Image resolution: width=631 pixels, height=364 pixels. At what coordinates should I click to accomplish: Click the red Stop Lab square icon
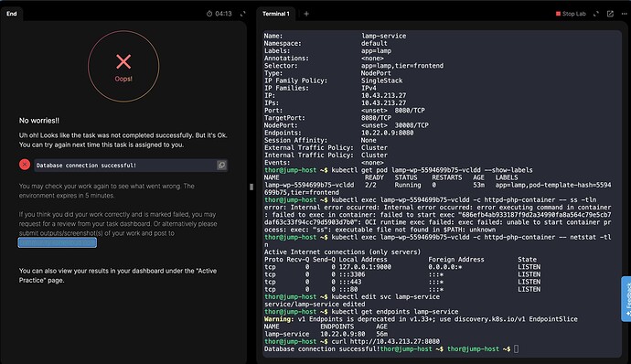click(x=558, y=14)
